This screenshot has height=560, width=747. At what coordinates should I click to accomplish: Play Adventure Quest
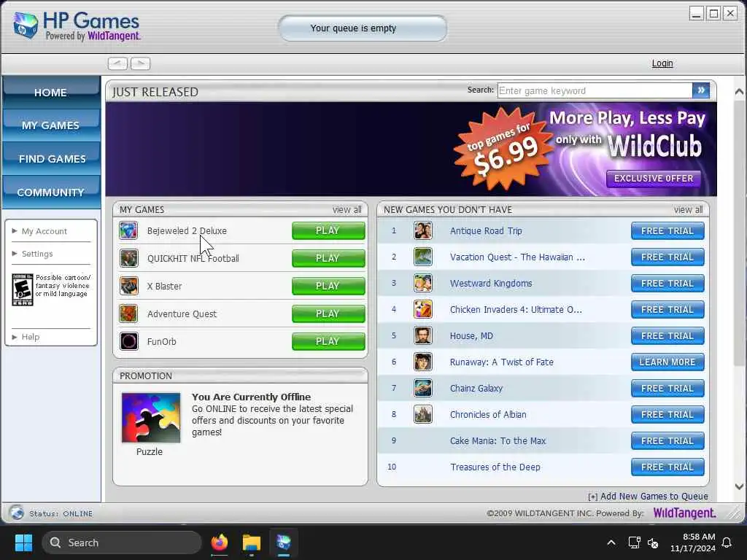click(x=328, y=314)
